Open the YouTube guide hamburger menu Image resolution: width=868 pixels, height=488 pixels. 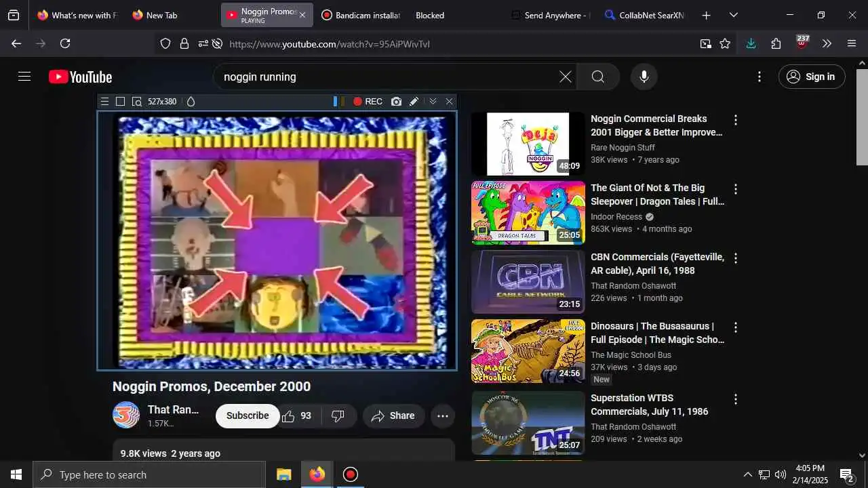point(24,77)
